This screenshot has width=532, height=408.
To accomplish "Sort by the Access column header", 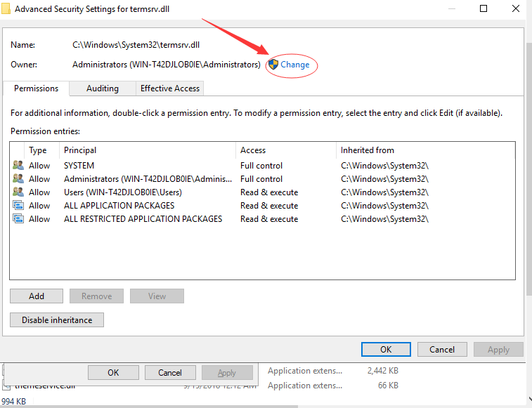I will (x=253, y=150).
